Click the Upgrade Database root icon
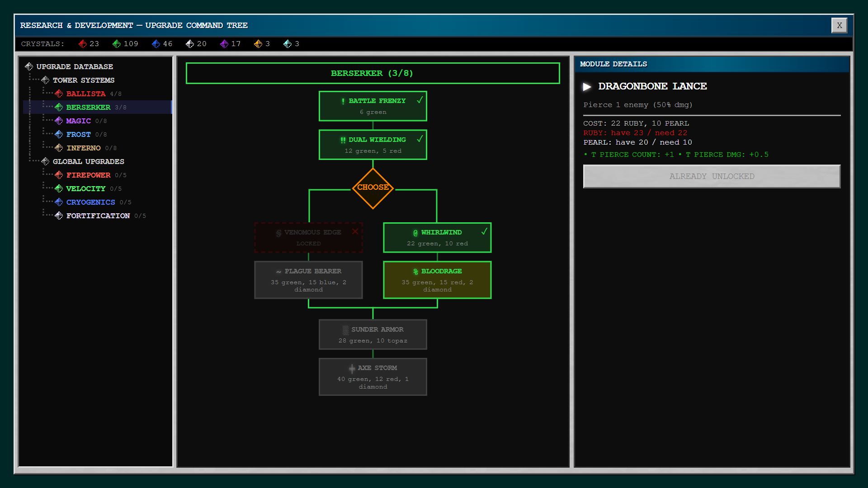The image size is (868, 488). tap(29, 66)
